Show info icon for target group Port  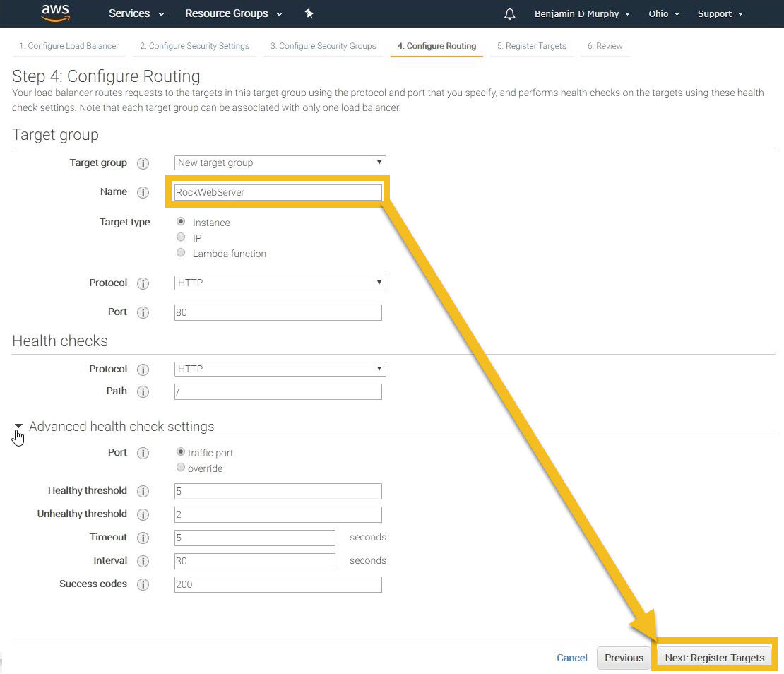[x=143, y=312]
